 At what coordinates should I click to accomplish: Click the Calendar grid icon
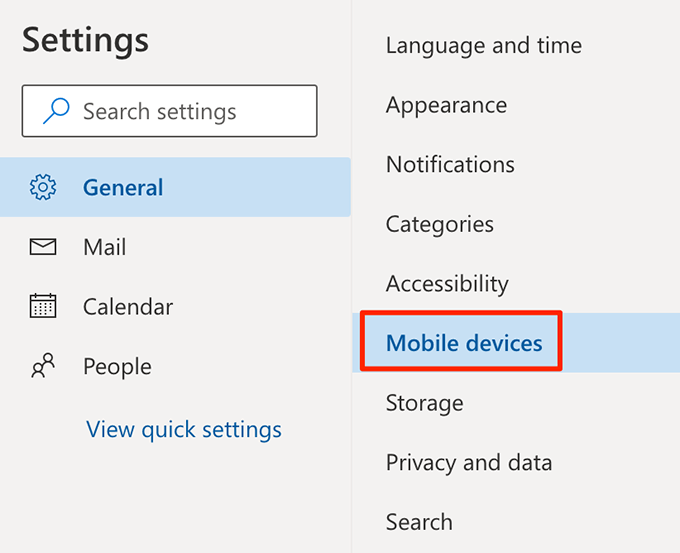point(43,306)
